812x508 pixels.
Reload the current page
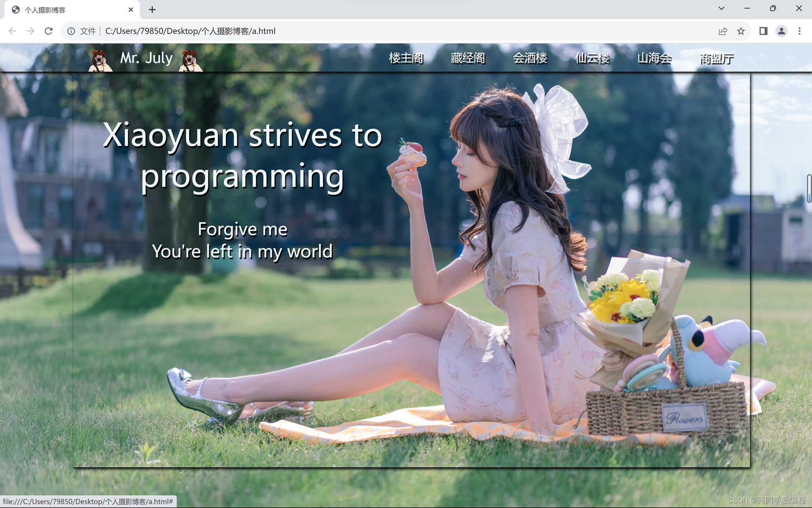point(49,31)
